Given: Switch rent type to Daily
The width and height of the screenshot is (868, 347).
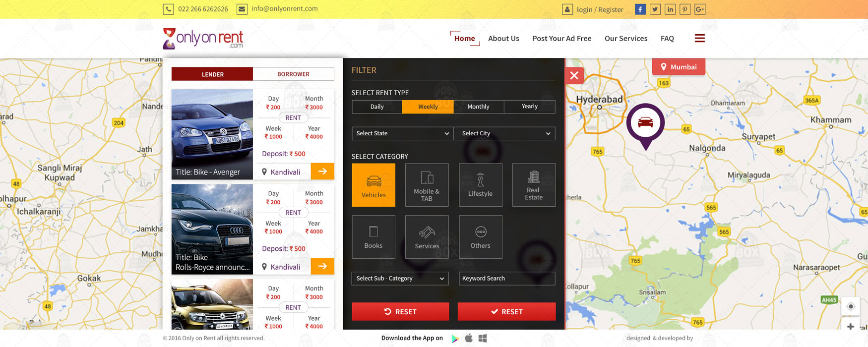Looking at the screenshot, I should 377,107.
